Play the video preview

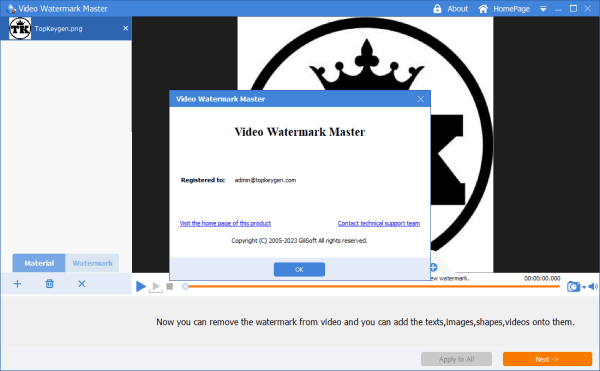tap(141, 286)
